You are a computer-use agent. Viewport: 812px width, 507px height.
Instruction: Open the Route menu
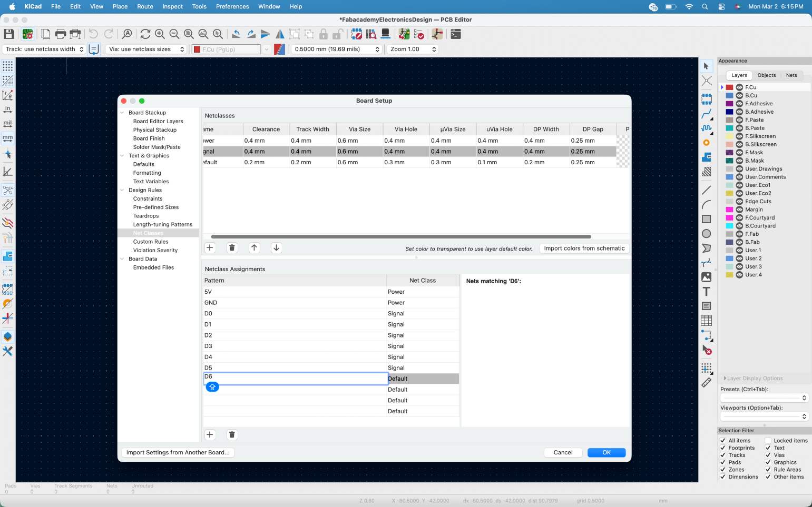click(145, 6)
